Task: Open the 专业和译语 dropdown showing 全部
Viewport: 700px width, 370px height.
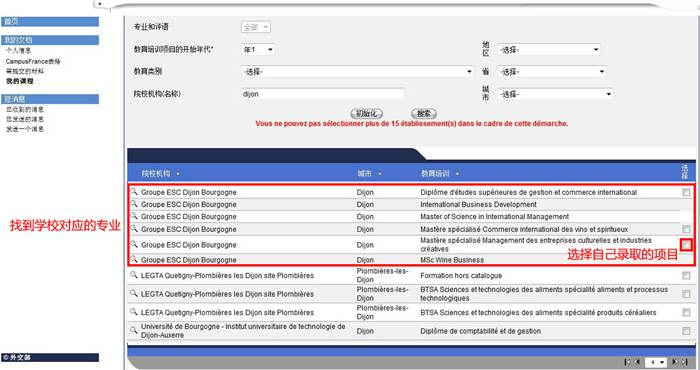Action: pos(256,27)
